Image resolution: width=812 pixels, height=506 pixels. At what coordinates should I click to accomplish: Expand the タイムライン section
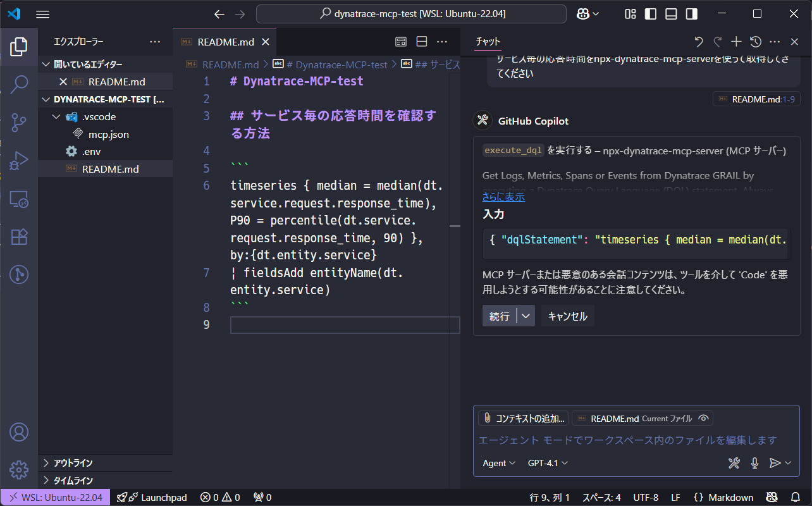[105, 480]
